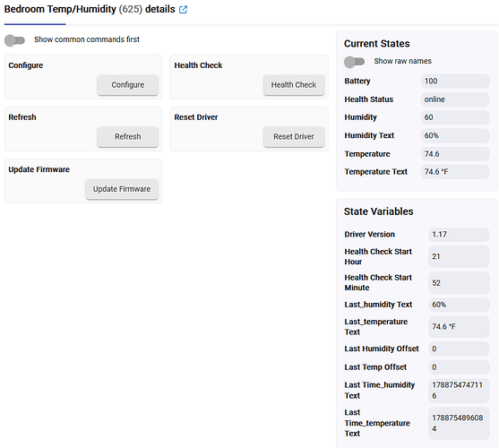The height and width of the screenshot is (448, 499).
Task: Run the Health Check button
Action: click(294, 85)
